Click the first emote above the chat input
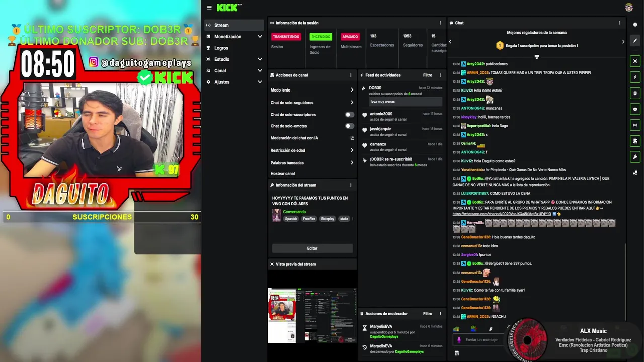 point(456,329)
